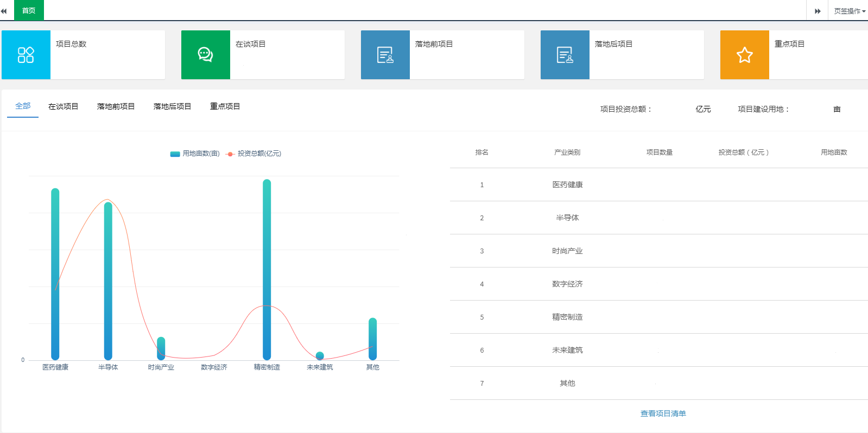This screenshot has height=433, width=868.
Task: Click the 落地后项目 document icon
Action: (x=565, y=55)
